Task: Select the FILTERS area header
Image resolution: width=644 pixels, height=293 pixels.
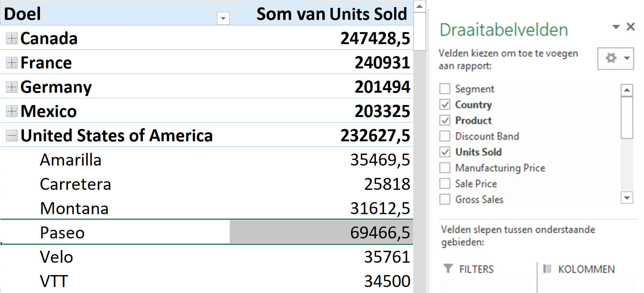Action: [469, 269]
